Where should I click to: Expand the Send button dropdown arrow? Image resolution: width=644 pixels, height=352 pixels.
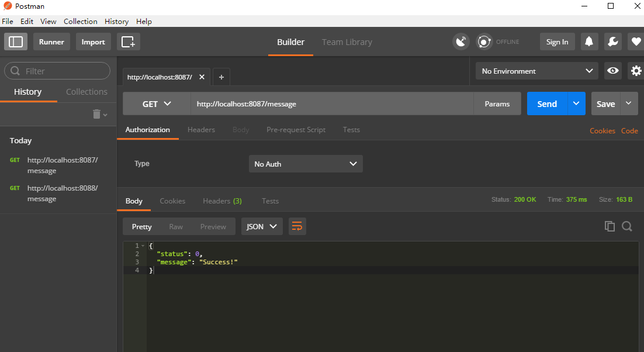pyautogui.click(x=576, y=103)
